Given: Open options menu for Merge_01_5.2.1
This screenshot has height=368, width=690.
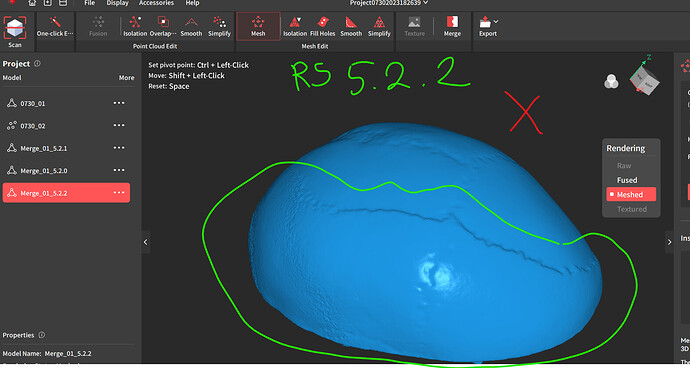Looking at the screenshot, I should pos(119,148).
